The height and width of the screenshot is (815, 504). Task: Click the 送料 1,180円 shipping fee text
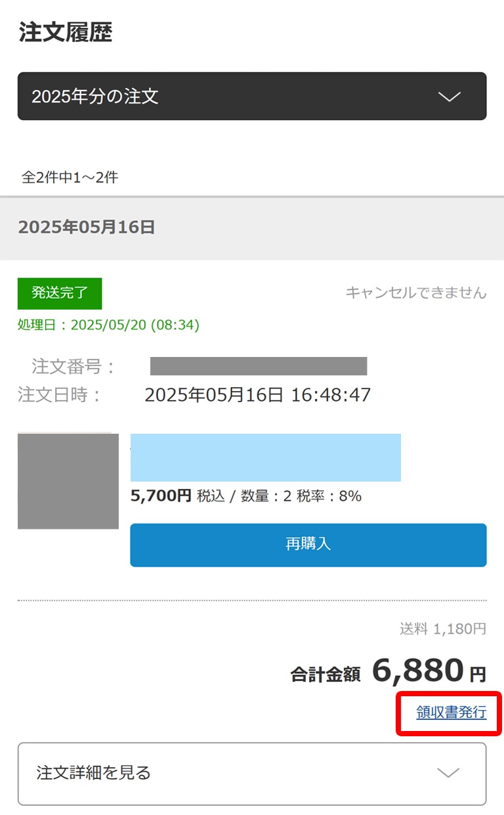pyautogui.click(x=443, y=629)
